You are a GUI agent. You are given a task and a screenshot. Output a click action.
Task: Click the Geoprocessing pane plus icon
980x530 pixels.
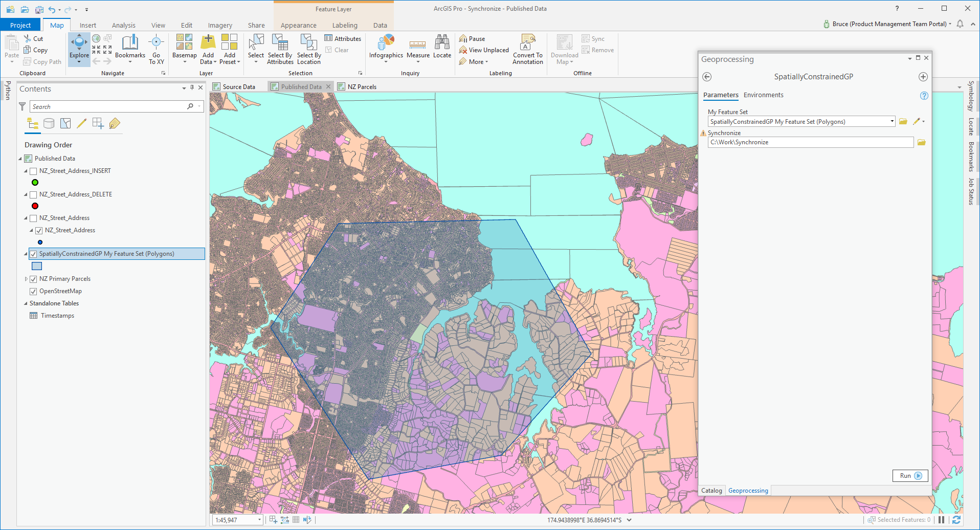[923, 77]
